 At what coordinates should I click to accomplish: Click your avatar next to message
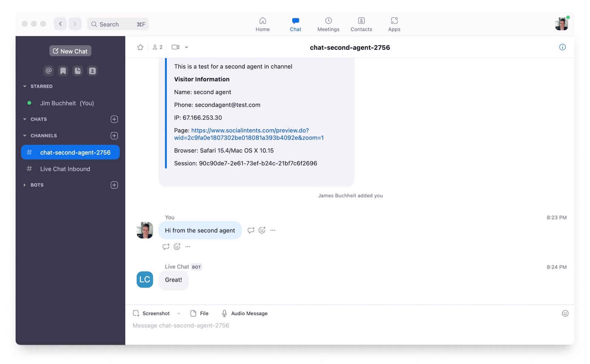145,230
